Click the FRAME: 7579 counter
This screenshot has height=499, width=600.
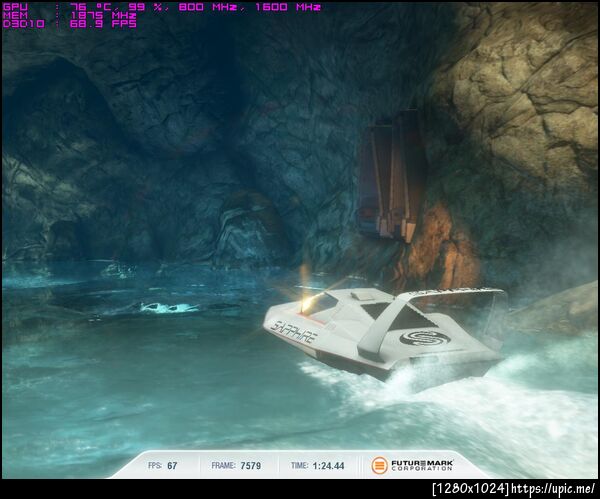tap(236, 466)
